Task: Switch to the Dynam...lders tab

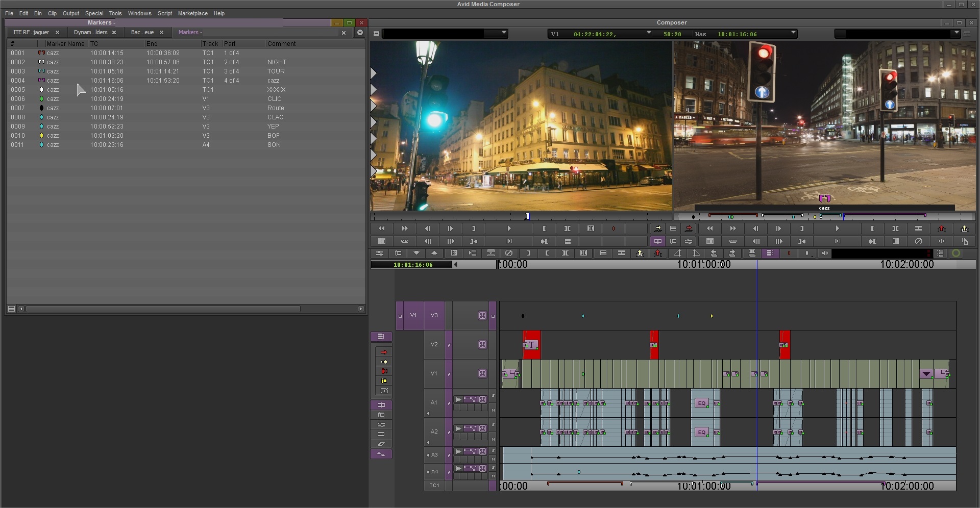Action: coord(90,33)
